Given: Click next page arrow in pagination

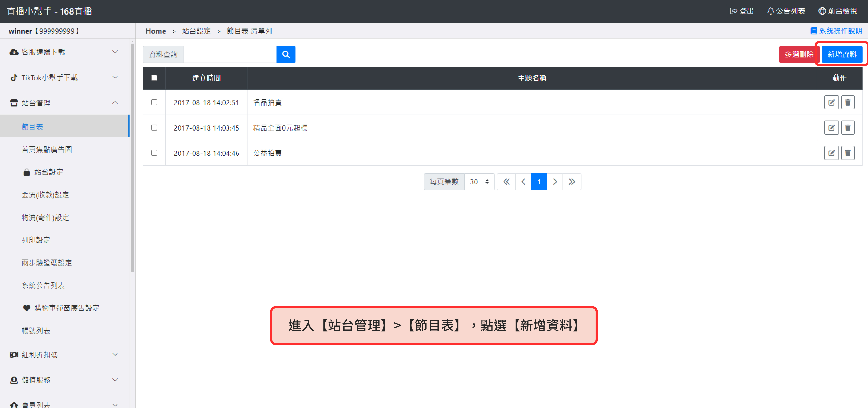Looking at the screenshot, I should [x=555, y=182].
